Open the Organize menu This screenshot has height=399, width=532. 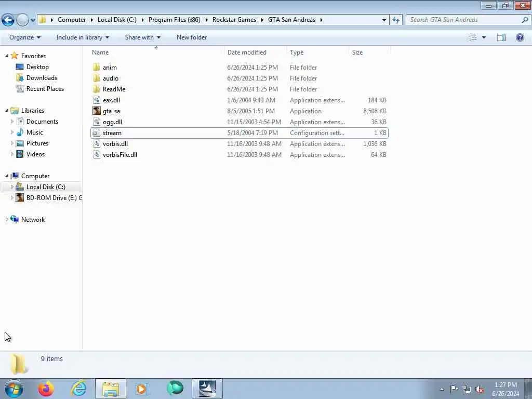click(x=25, y=37)
